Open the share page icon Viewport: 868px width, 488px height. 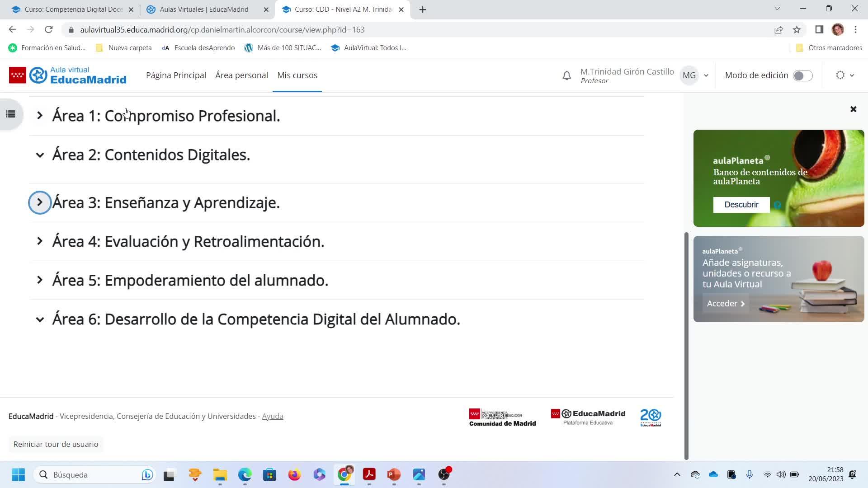click(778, 30)
